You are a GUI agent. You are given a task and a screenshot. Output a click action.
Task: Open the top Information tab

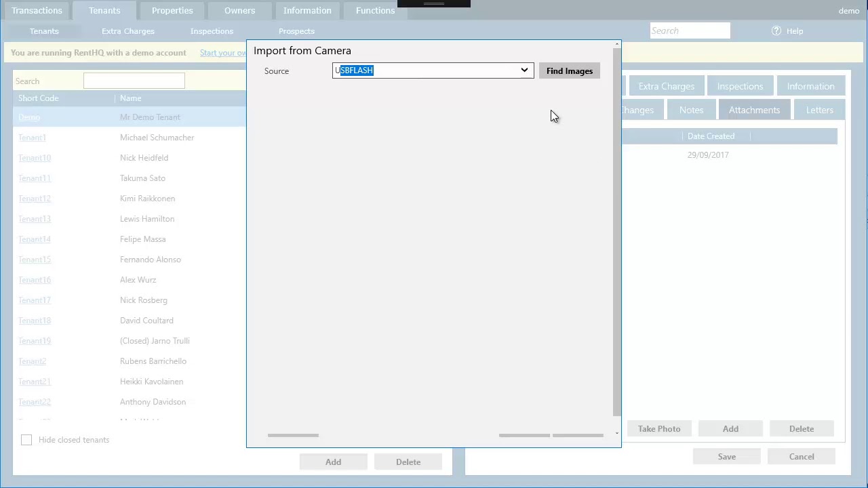pyautogui.click(x=307, y=11)
